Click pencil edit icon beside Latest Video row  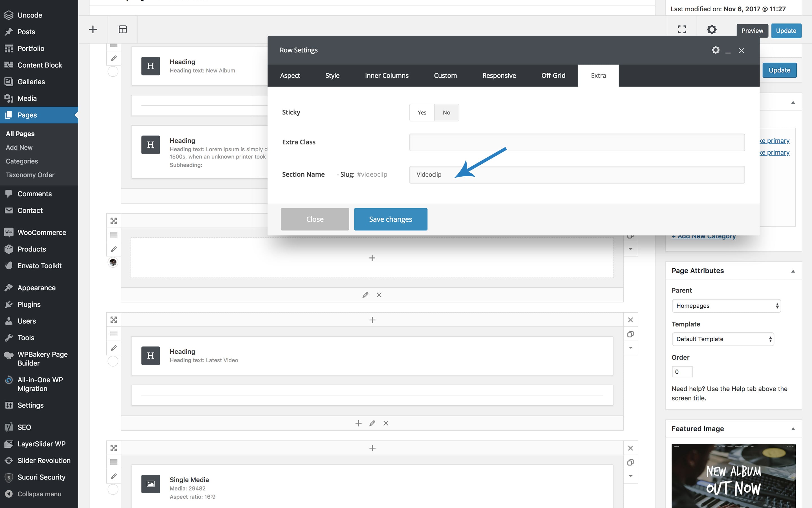pyautogui.click(x=114, y=348)
